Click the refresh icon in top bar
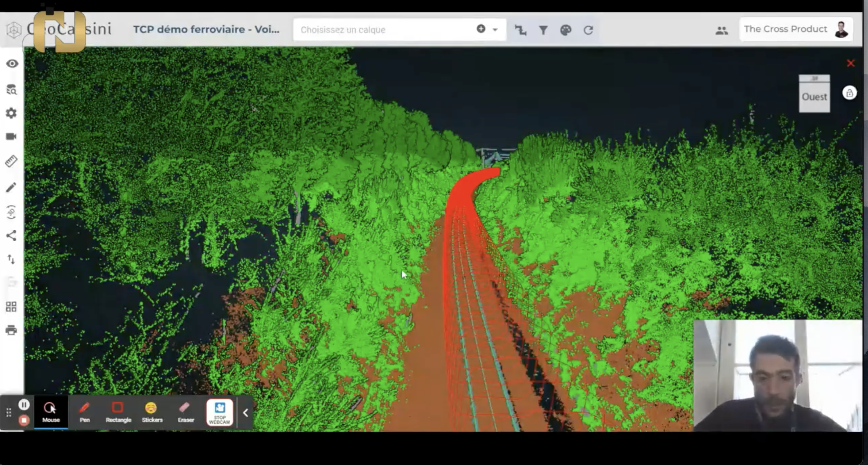868x465 pixels. pyautogui.click(x=588, y=30)
